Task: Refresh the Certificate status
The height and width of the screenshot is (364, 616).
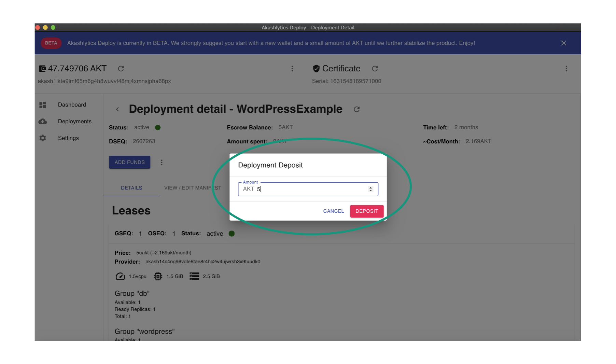Action: pyautogui.click(x=375, y=69)
